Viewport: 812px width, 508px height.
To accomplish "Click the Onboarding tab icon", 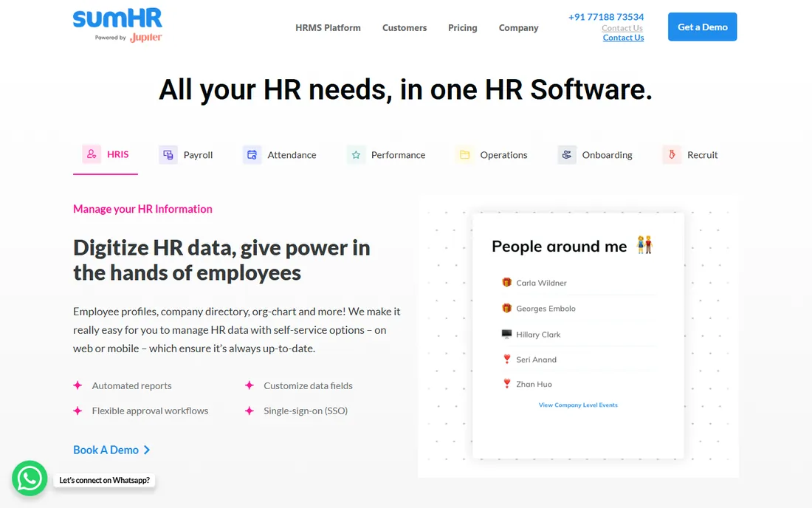I will (x=567, y=155).
